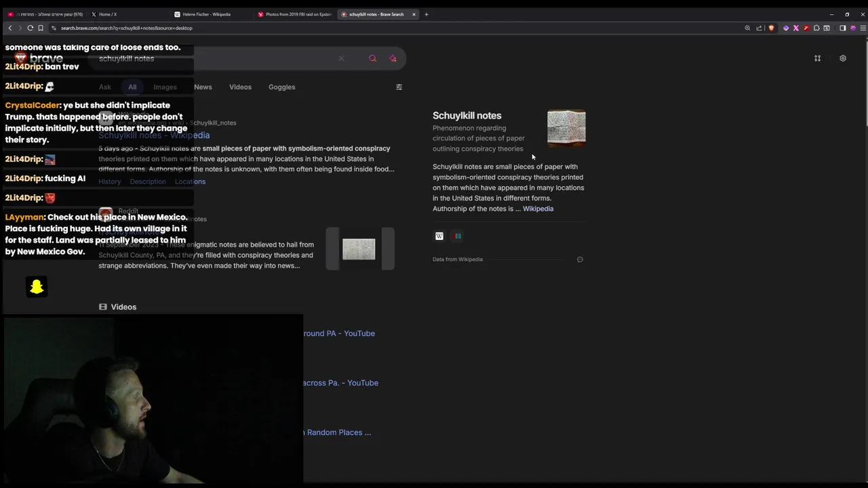Click the picture-in-picture toolbar icon
This screenshot has width=868, height=488.
tap(827, 28)
